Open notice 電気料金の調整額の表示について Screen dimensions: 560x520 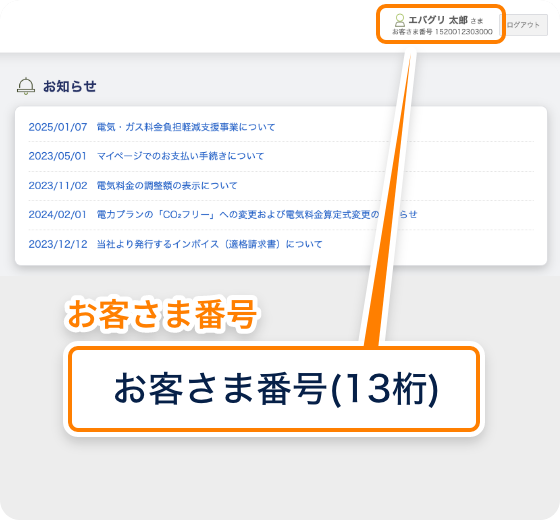point(167,186)
